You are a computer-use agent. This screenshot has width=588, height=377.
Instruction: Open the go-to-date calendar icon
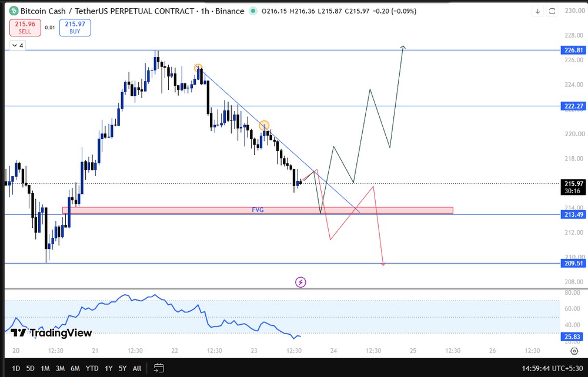click(x=159, y=368)
